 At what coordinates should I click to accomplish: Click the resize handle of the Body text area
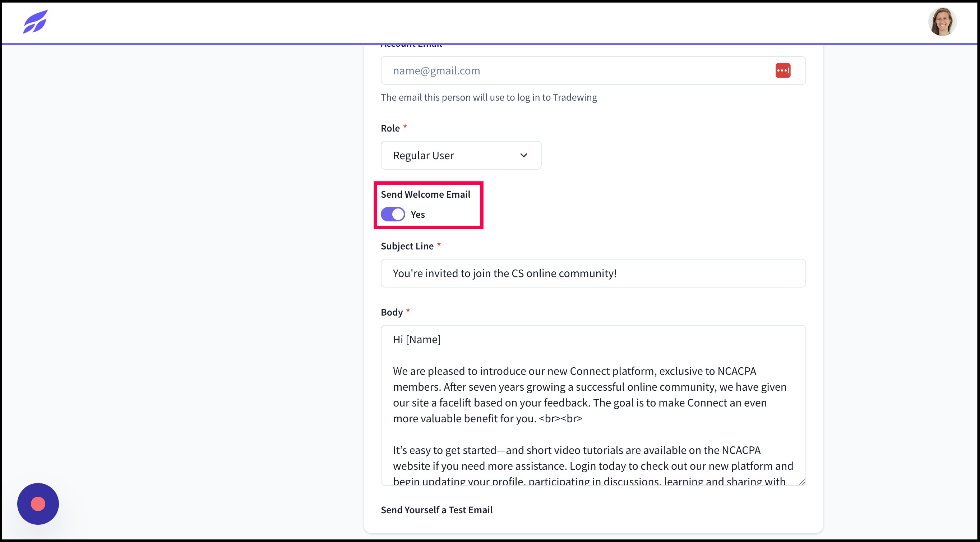(x=801, y=482)
